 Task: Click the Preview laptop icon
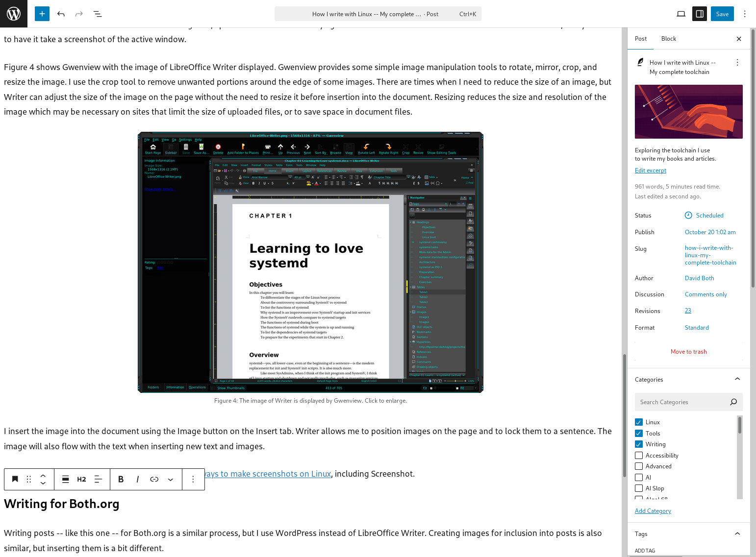tap(681, 14)
